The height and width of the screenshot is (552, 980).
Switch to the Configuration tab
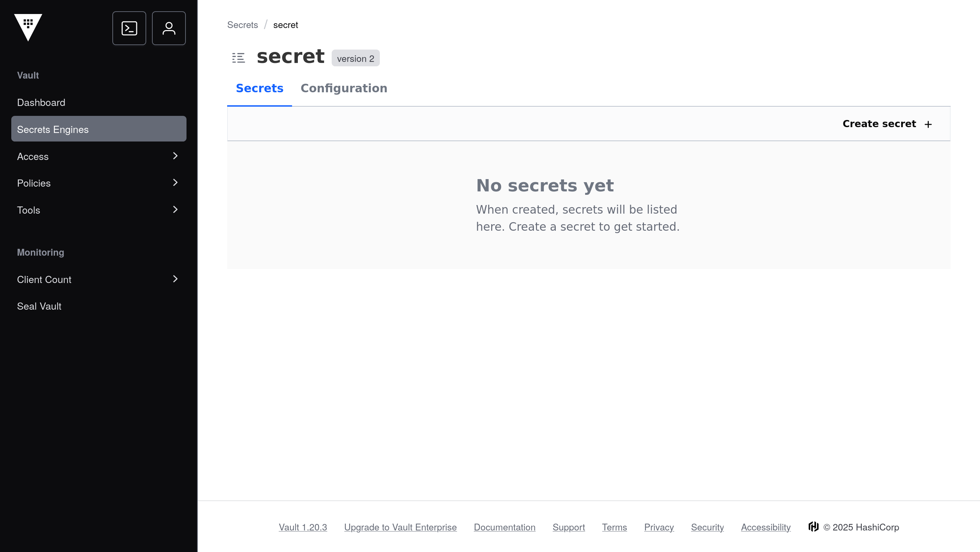344,88
